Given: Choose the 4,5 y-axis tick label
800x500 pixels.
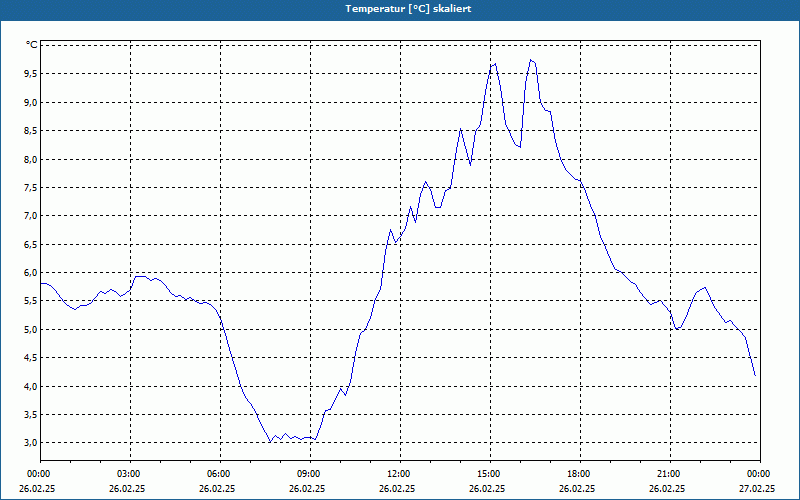Looking at the screenshot, I should [x=30, y=358].
